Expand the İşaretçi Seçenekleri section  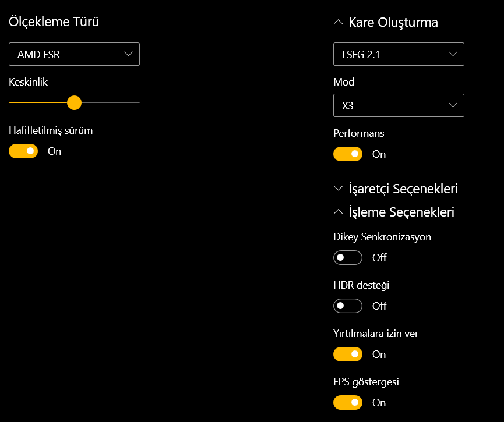(x=338, y=189)
